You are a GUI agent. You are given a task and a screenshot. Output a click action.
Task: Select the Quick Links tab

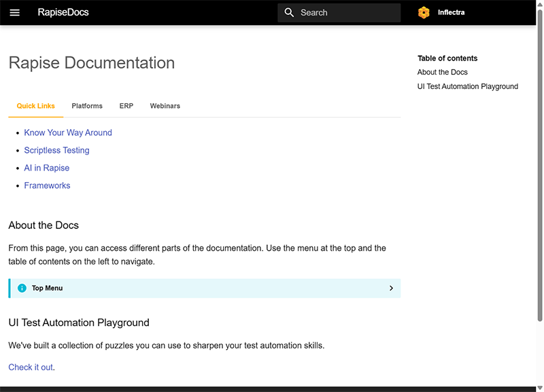pos(35,106)
